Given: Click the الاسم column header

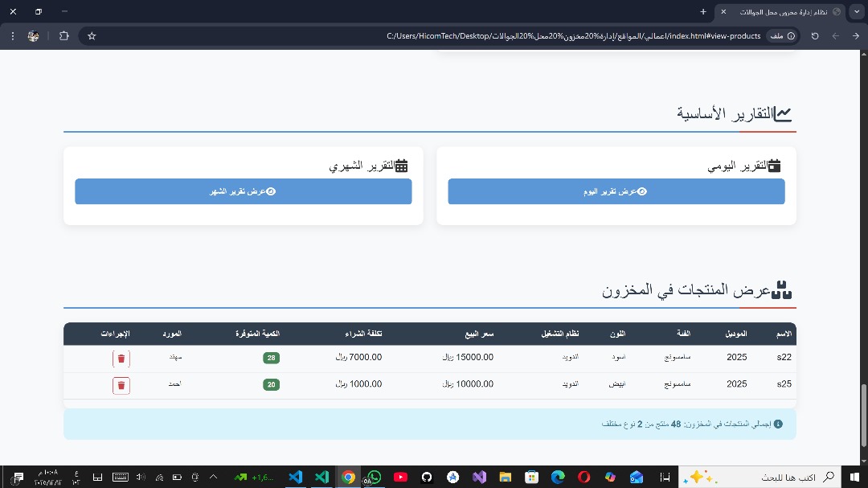Looking at the screenshot, I should tap(784, 334).
